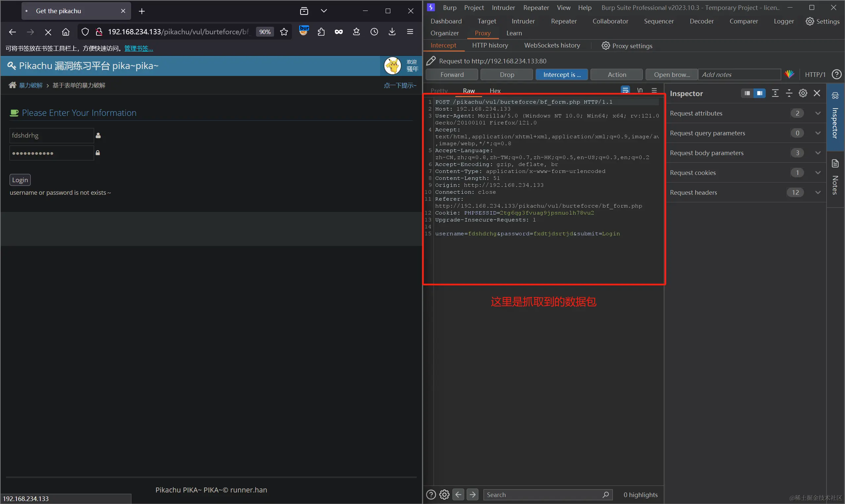Screen dimensions: 845x504
Task: Click the 管理书签 bookmarks link
Action: 139,49
